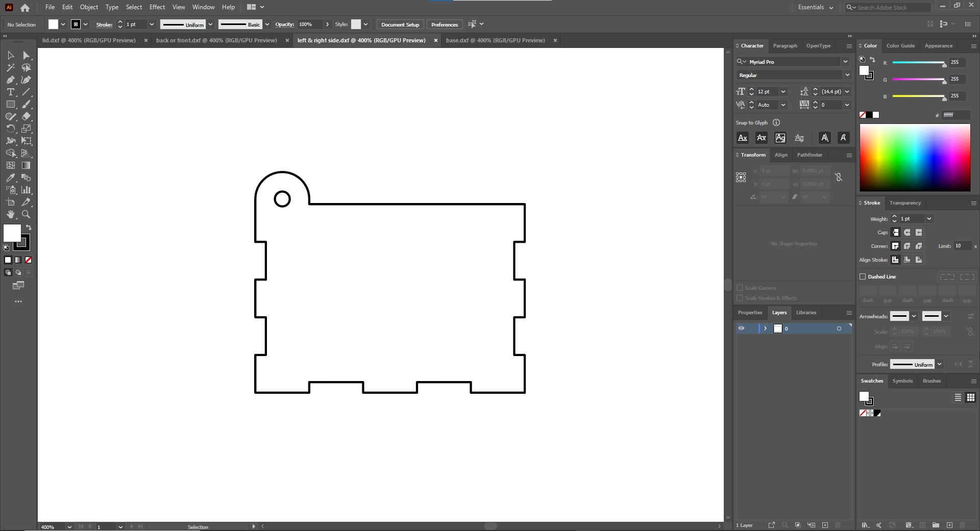Click the large Fill swatch in toolbar

pyautogui.click(x=12, y=233)
